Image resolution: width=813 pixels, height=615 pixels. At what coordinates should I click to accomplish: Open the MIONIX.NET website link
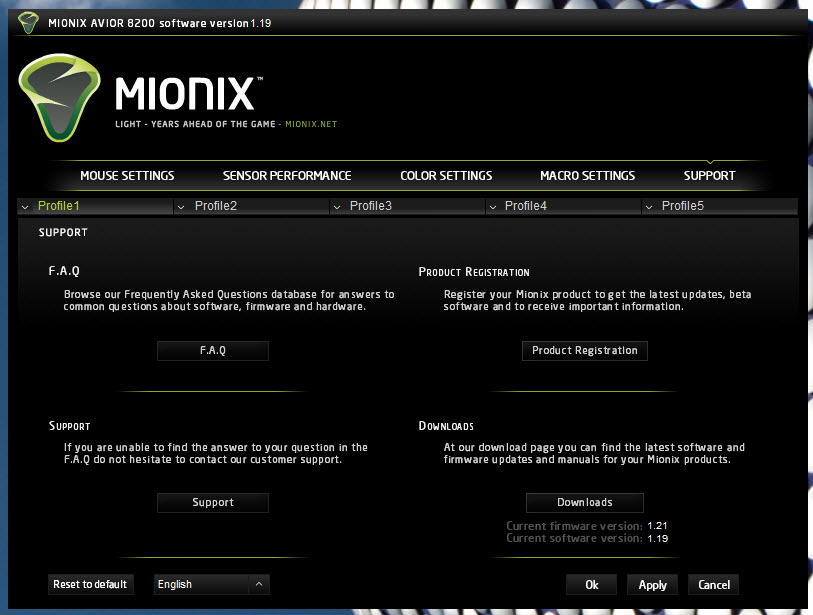tap(311, 124)
